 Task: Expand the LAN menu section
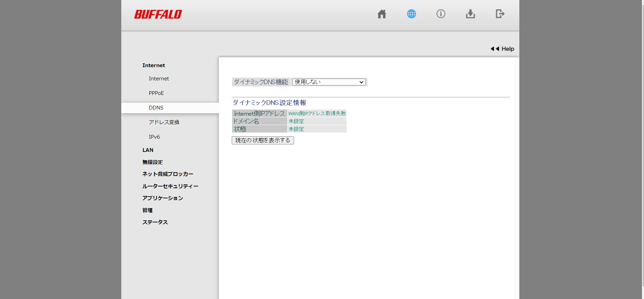click(x=148, y=150)
